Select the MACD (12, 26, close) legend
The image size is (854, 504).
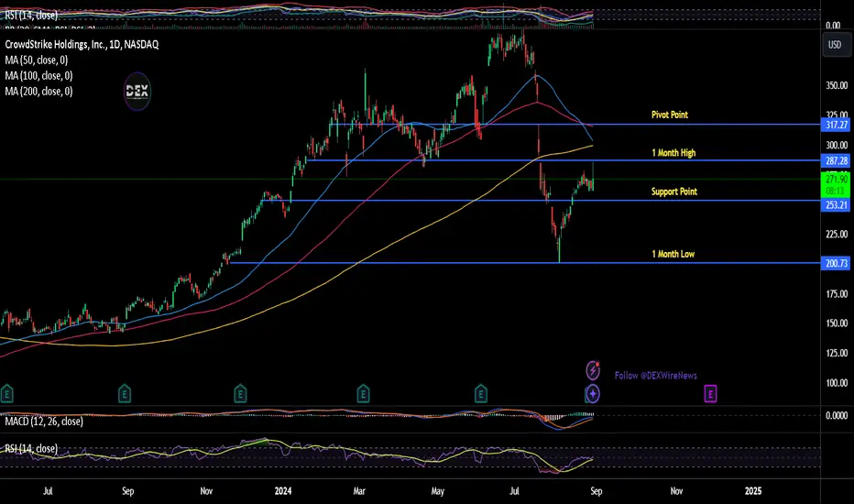coord(44,422)
